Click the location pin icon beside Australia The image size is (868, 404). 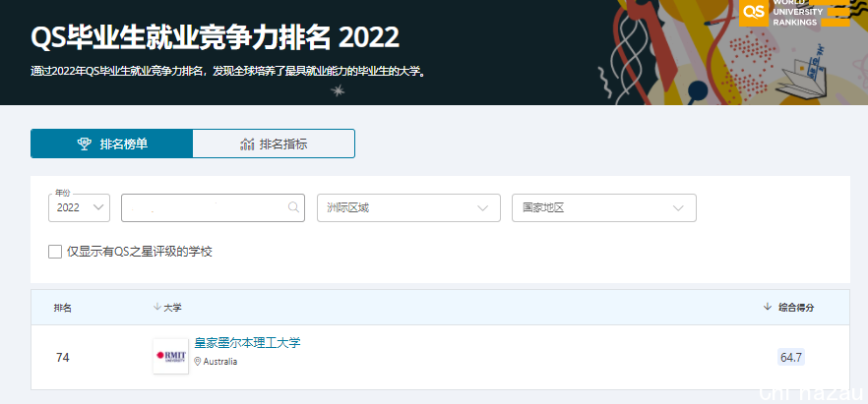(x=198, y=362)
